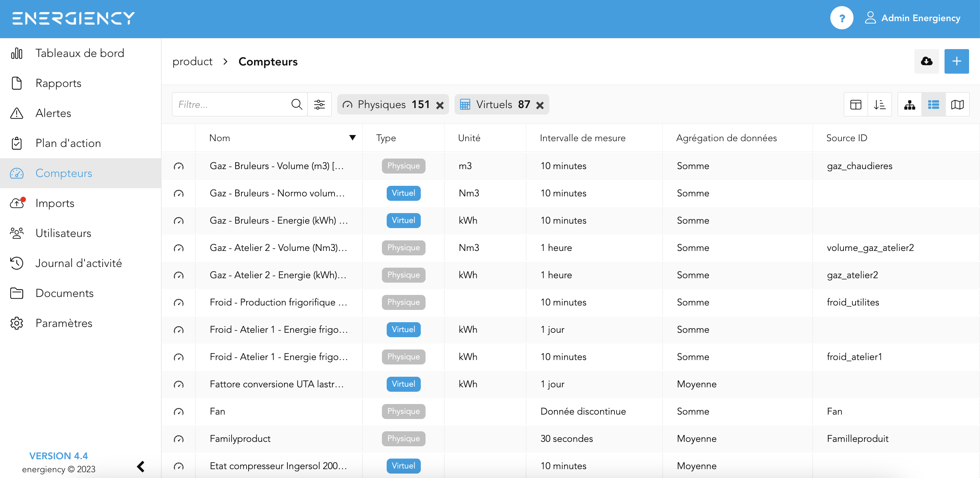Select Compteurs in the sidebar
This screenshot has height=478, width=980.
(80, 173)
